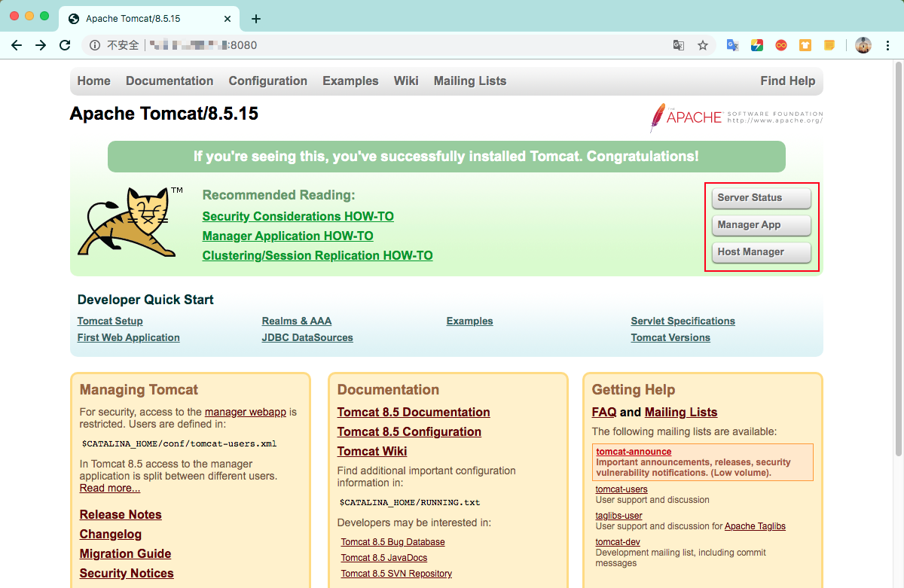Click the Mailing Lists link under Getting Help
The height and width of the screenshot is (588, 904).
(681, 413)
